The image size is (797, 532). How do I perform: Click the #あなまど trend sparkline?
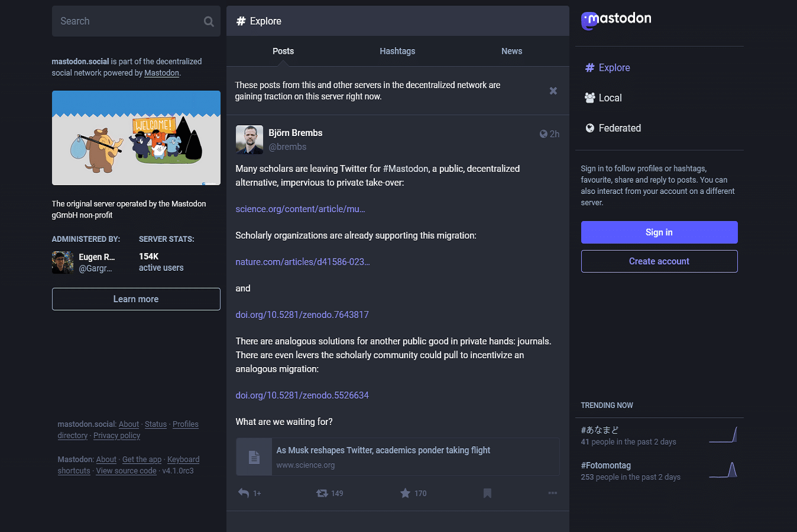(723, 434)
